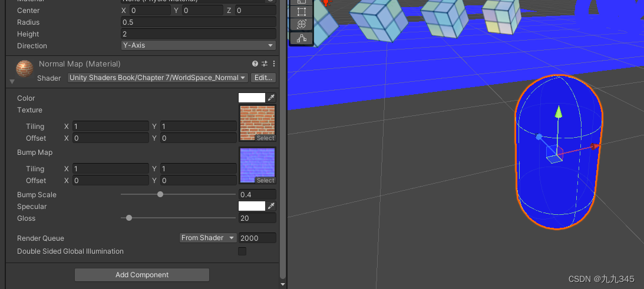The image size is (644, 289).
Task: Select the Rect Tool in Scene toolbar
Action: 302,12
